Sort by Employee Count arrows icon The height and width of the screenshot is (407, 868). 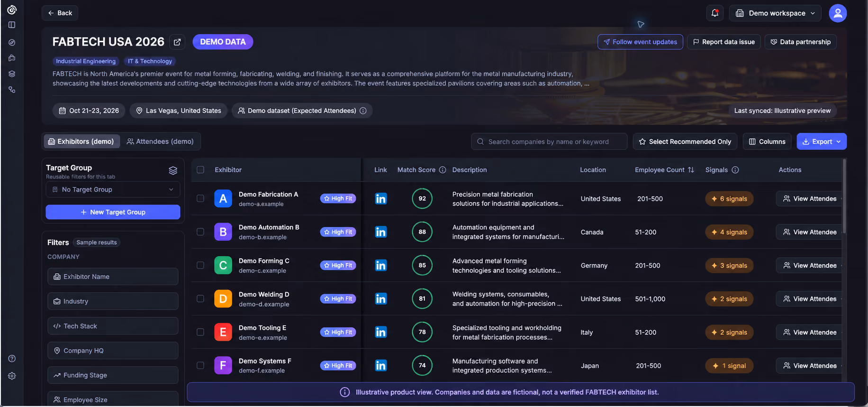pos(691,170)
